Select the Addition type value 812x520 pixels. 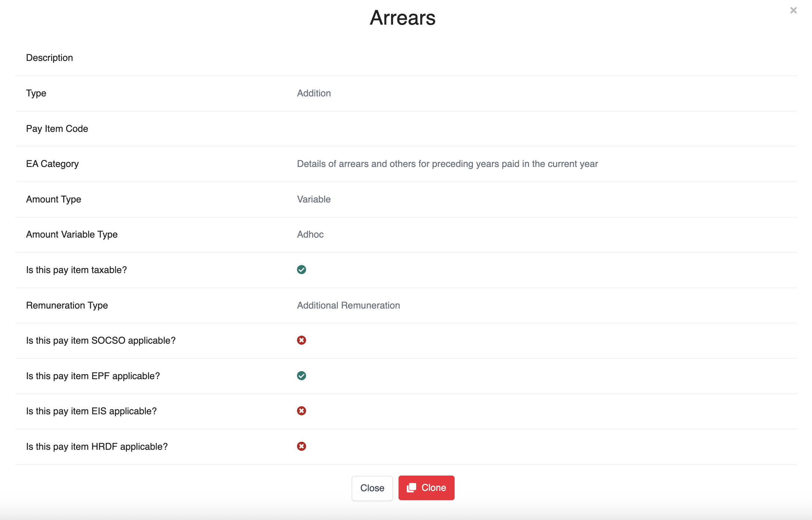(314, 93)
